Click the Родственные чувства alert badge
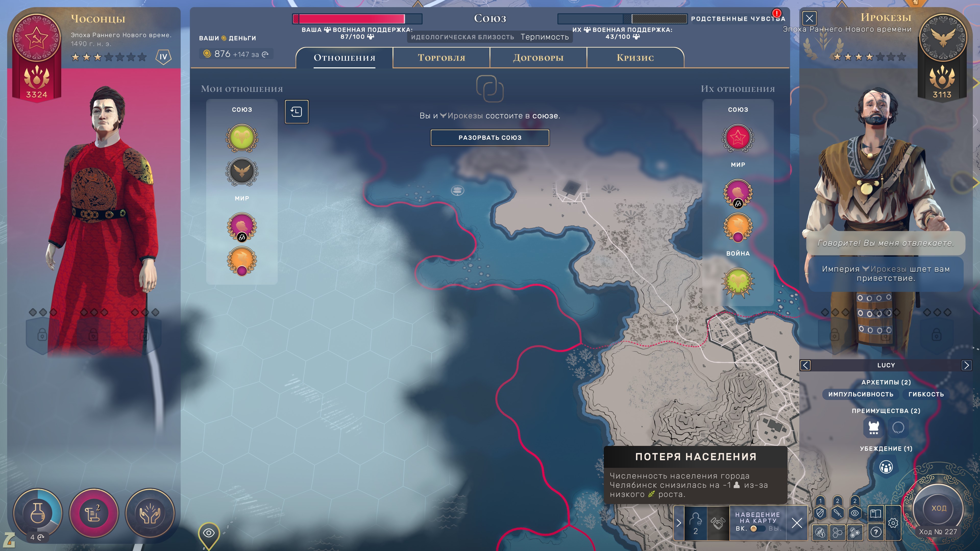Image resolution: width=980 pixels, height=551 pixels. [776, 13]
